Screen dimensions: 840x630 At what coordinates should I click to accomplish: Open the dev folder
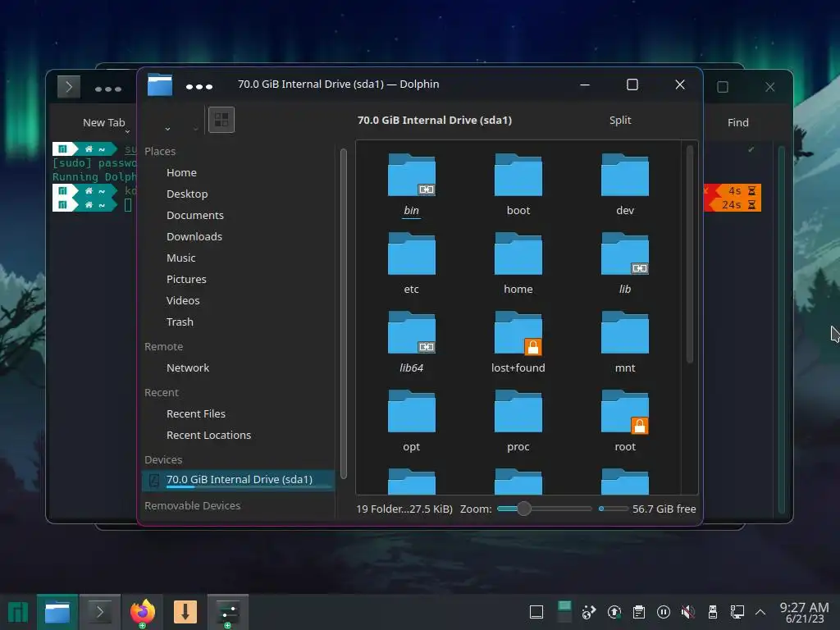(624, 185)
